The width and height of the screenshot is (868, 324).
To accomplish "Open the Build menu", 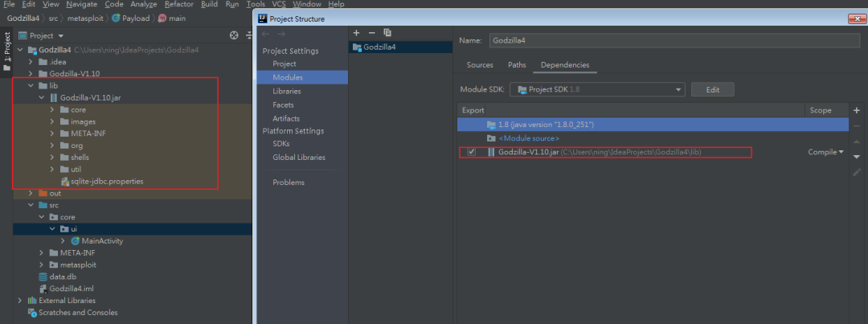I will coord(209,4).
